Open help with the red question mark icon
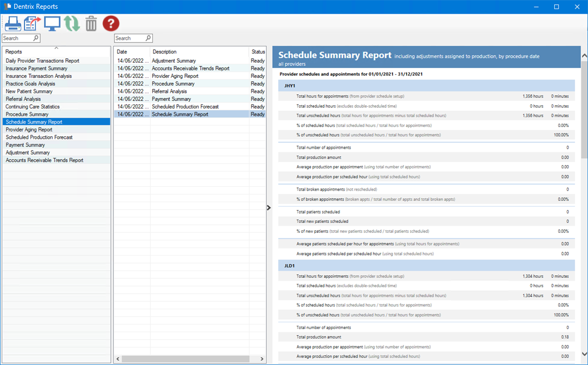The width and height of the screenshot is (588, 365). point(111,23)
